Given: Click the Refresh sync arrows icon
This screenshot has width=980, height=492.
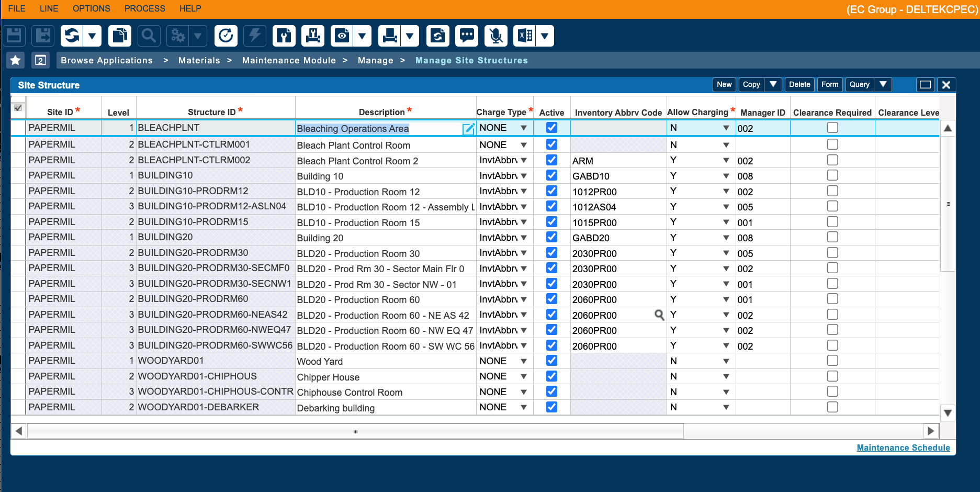Looking at the screenshot, I should coord(72,36).
